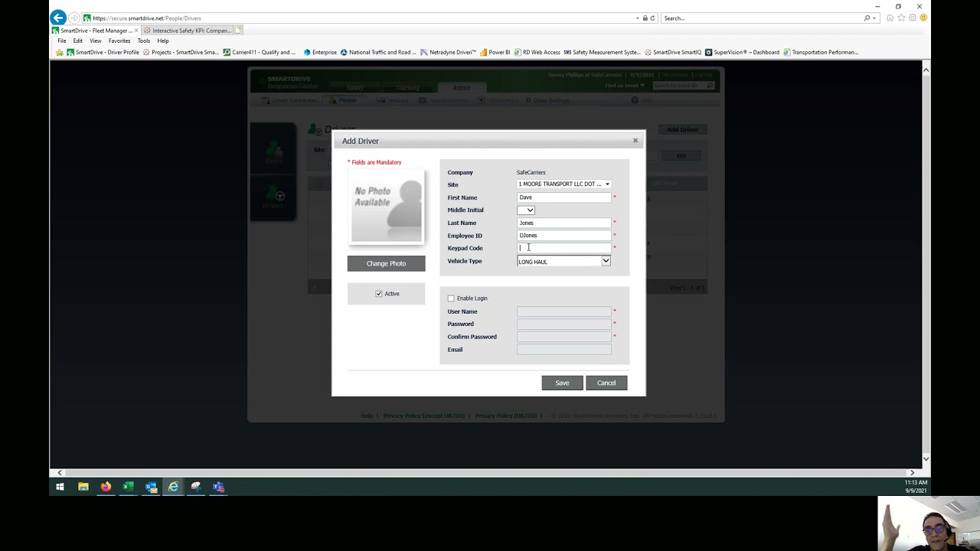Open Microsoft Teams from taskbar
This screenshot has height=551, width=980.
tap(219, 487)
